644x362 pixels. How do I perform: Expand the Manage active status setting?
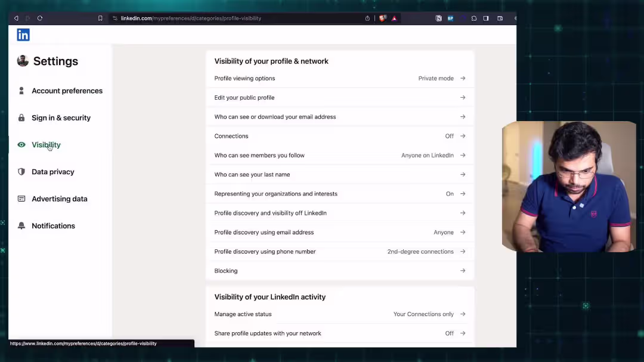pyautogui.click(x=340, y=314)
